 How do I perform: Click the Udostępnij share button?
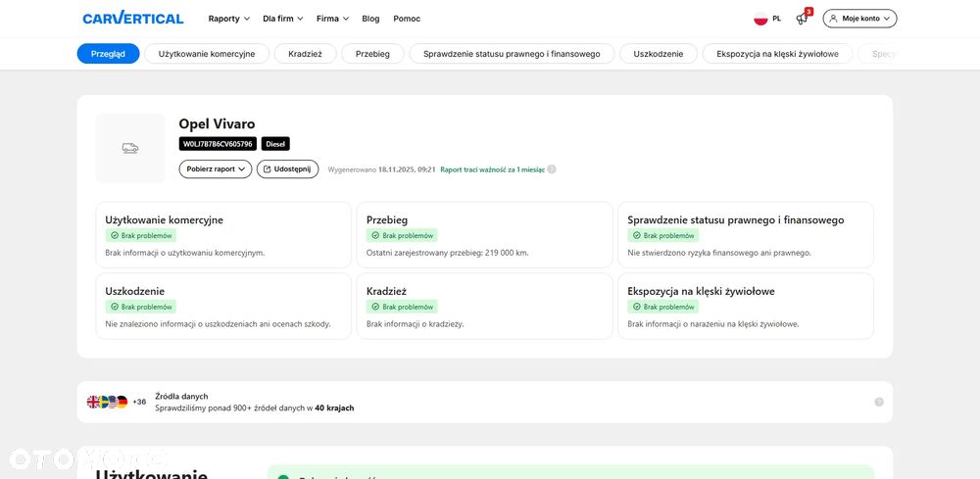point(287,169)
